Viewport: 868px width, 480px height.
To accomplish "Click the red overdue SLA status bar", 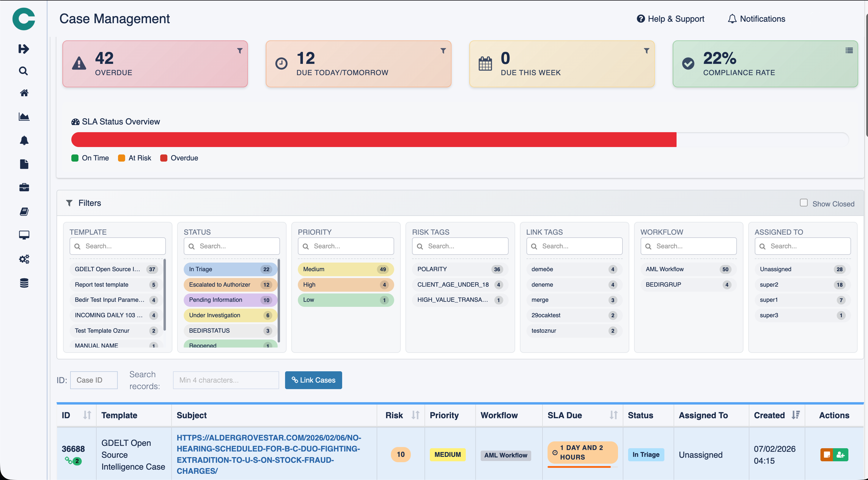I will point(373,140).
